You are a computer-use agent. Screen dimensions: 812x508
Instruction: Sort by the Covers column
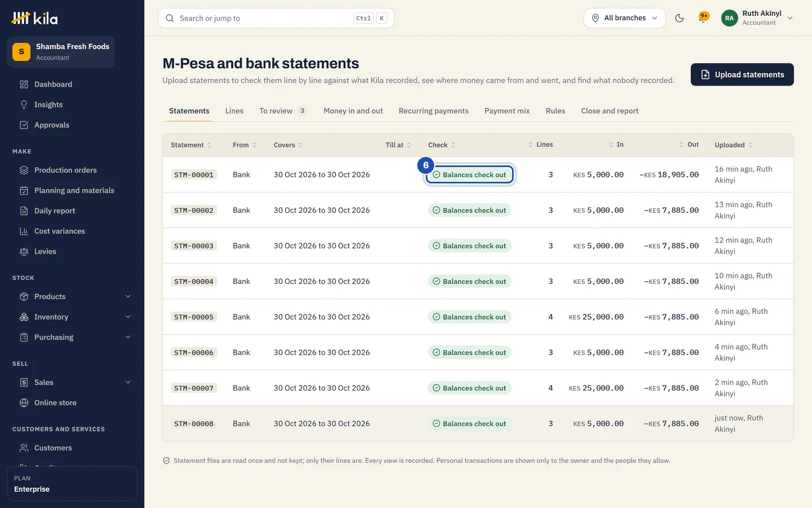point(288,145)
